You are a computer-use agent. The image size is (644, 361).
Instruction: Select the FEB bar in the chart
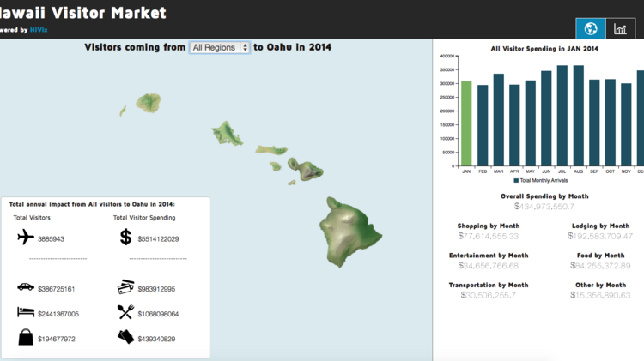[483, 125]
